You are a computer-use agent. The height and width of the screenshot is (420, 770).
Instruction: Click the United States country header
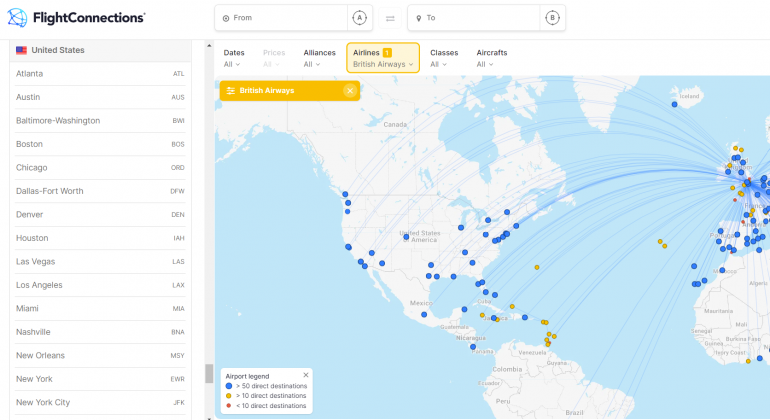click(x=100, y=50)
